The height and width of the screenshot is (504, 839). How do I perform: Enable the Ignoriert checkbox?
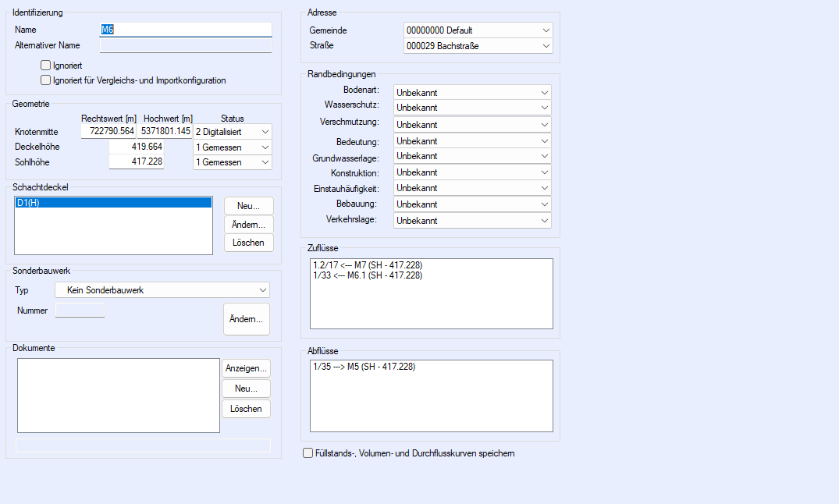[x=46, y=66]
